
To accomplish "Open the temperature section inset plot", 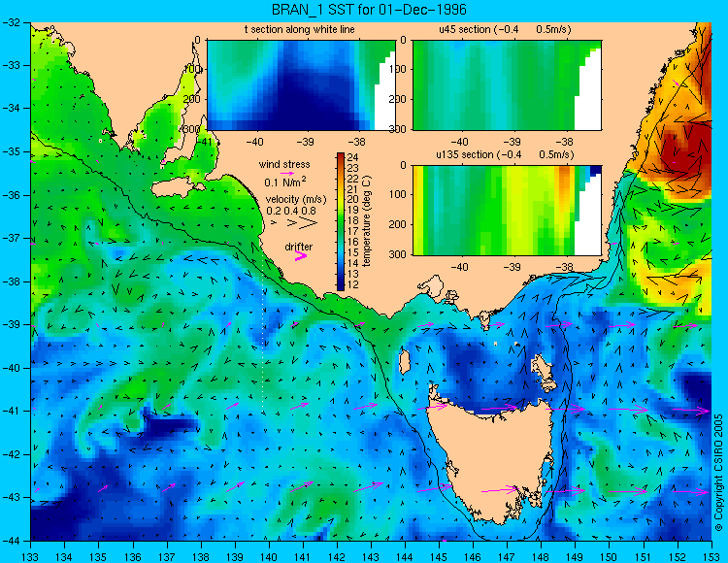I will [301, 85].
